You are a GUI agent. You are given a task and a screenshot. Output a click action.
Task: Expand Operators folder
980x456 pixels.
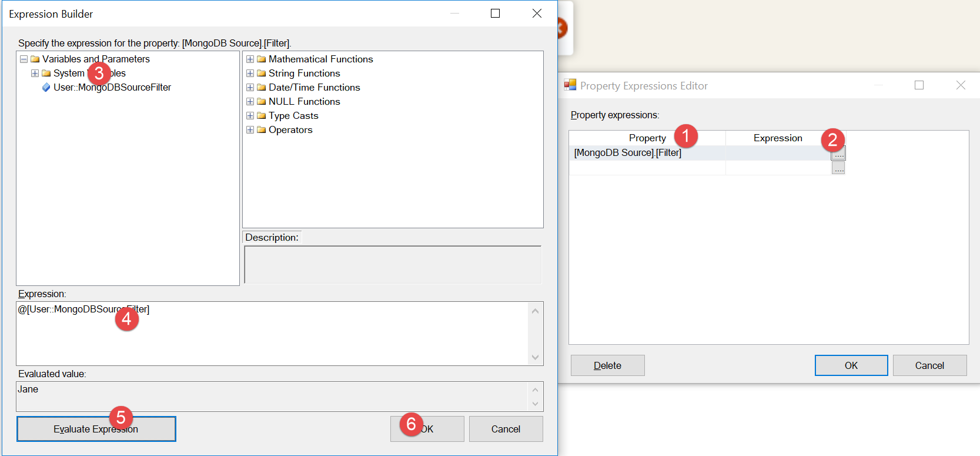[250, 129]
